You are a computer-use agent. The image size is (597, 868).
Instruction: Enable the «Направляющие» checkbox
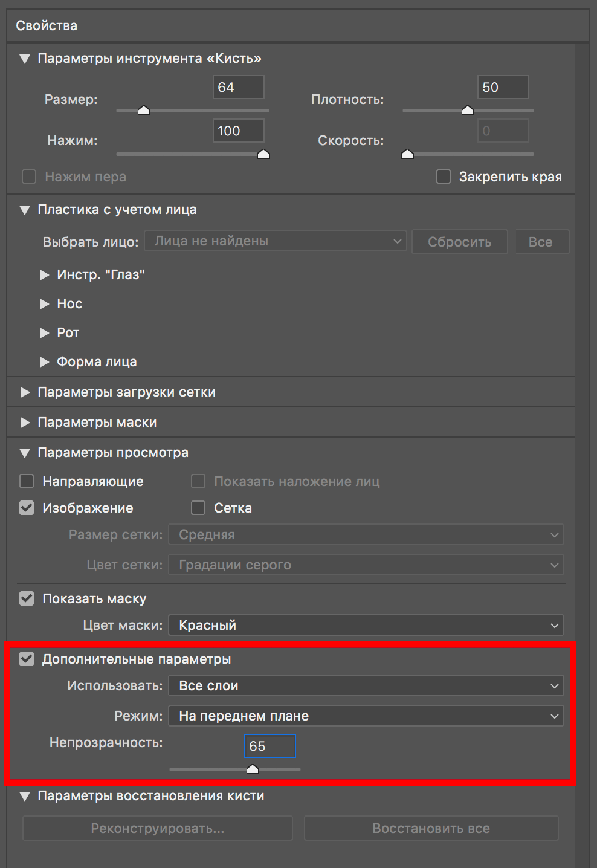coord(27,481)
